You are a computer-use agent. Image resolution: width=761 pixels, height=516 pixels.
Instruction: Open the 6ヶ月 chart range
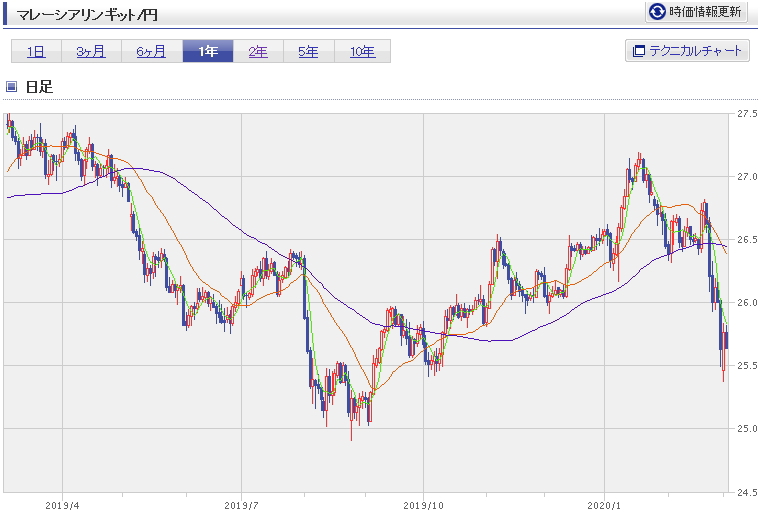point(152,51)
